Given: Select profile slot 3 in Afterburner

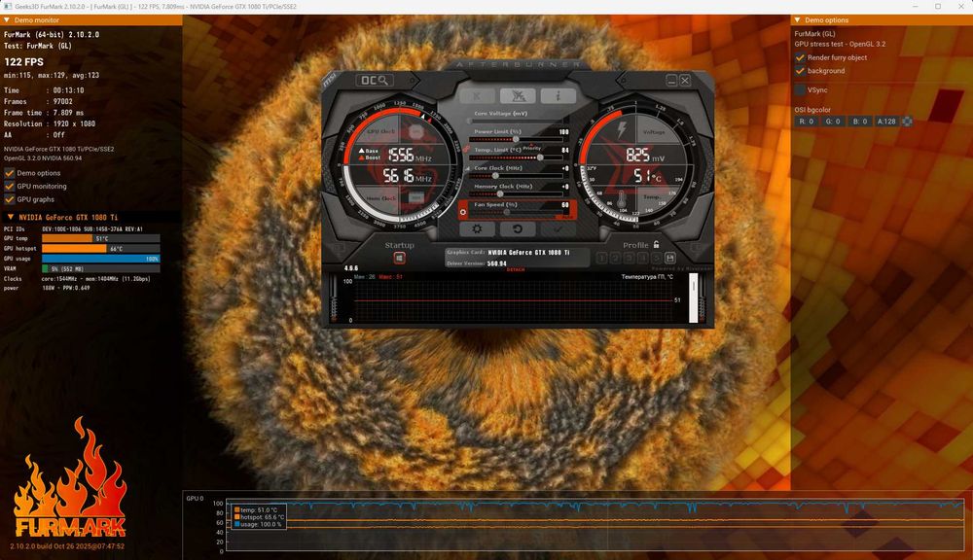Looking at the screenshot, I should click(630, 258).
